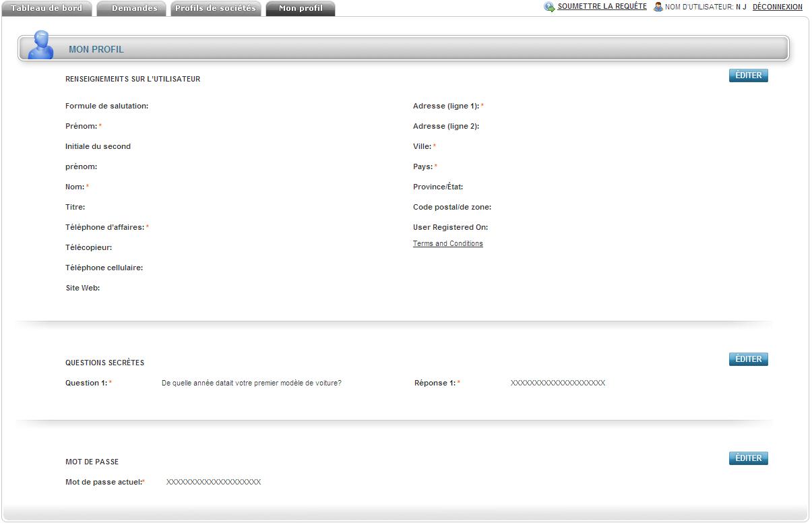Click the 'Adresse (ligne 2):' label
812x525 pixels.
pos(446,126)
